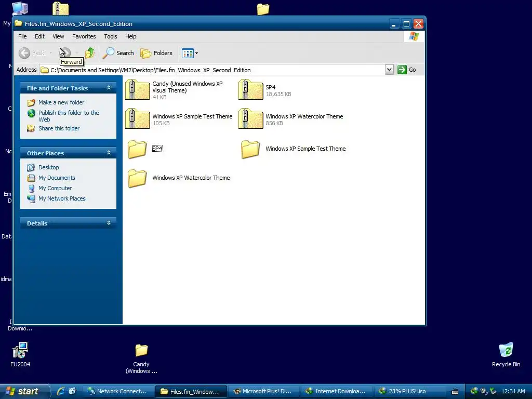Image resolution: width=532 pixels, height=399 pixels.
Task: Switch to Microsoft Plus! taskbar button
Action: tap(262, 391)
